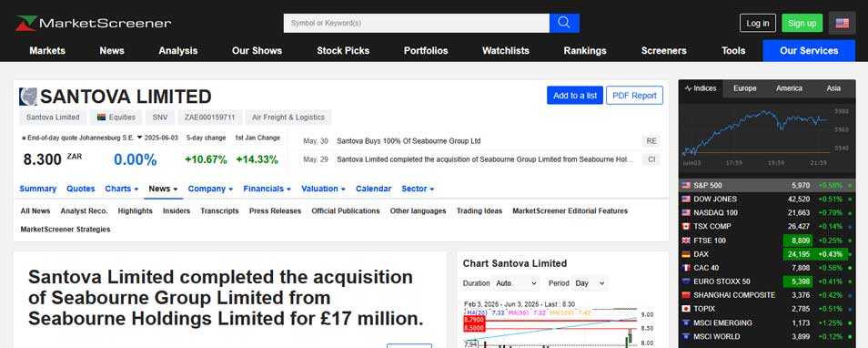Click the Press Releases news filter
The image size is (868, 348).
[x=275, y=211]
